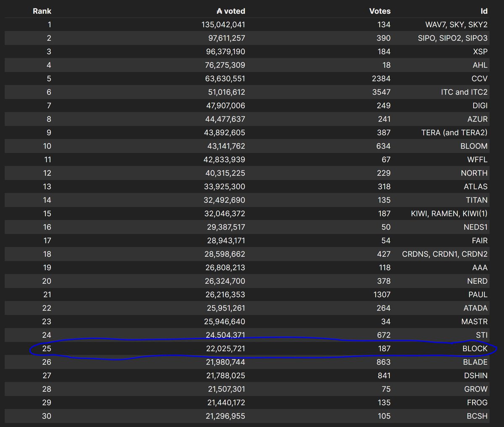The width and height of the screenshot is (504, 427).
Task: Select the TITAN id cell
Action: (477, 200)
